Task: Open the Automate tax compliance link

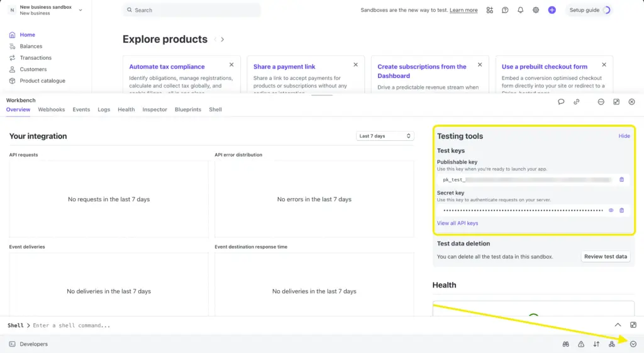Action: (x=167, y=67)
